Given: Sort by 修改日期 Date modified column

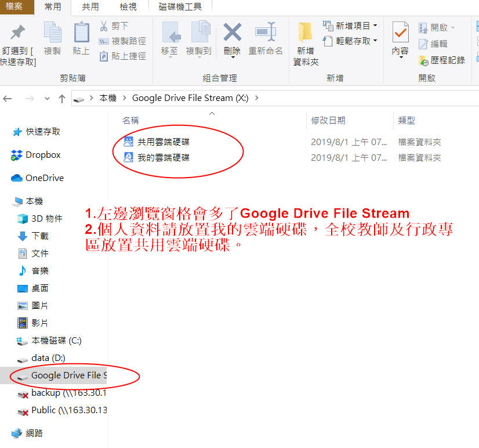Looking at the screenshot, I should (x=328, y=121).
